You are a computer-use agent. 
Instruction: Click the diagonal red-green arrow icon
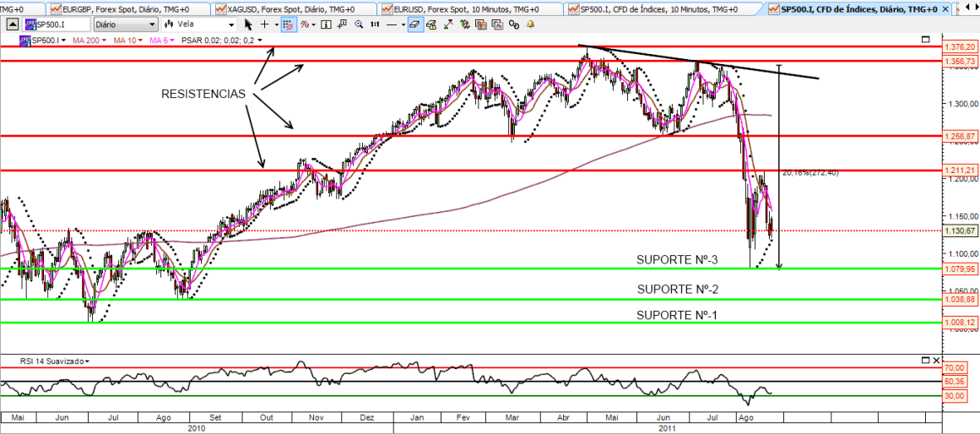pos(449,24)
